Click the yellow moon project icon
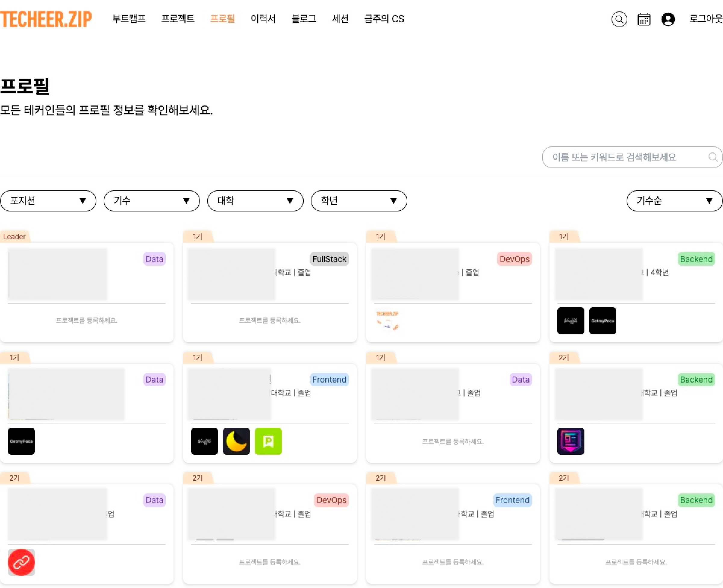Image resolution: width=723 pixels, height=588 pixels. click(x=236, y=441)
